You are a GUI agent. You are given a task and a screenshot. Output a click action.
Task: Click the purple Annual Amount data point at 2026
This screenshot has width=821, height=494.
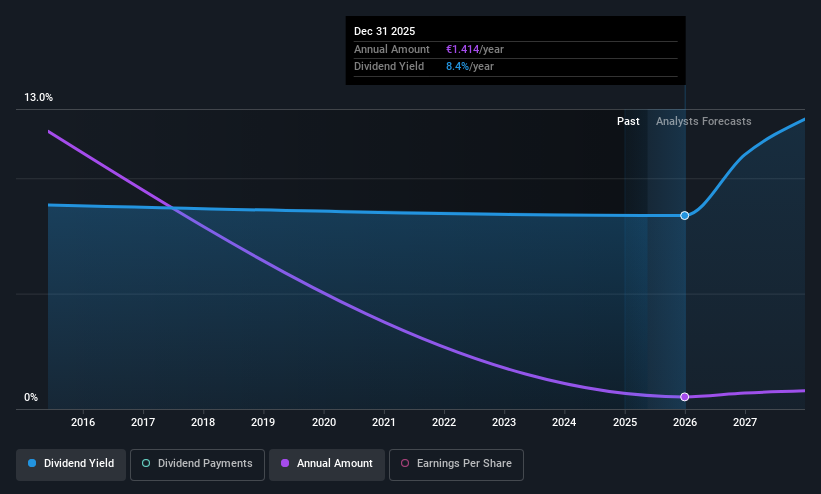click(x=684, y=397)
